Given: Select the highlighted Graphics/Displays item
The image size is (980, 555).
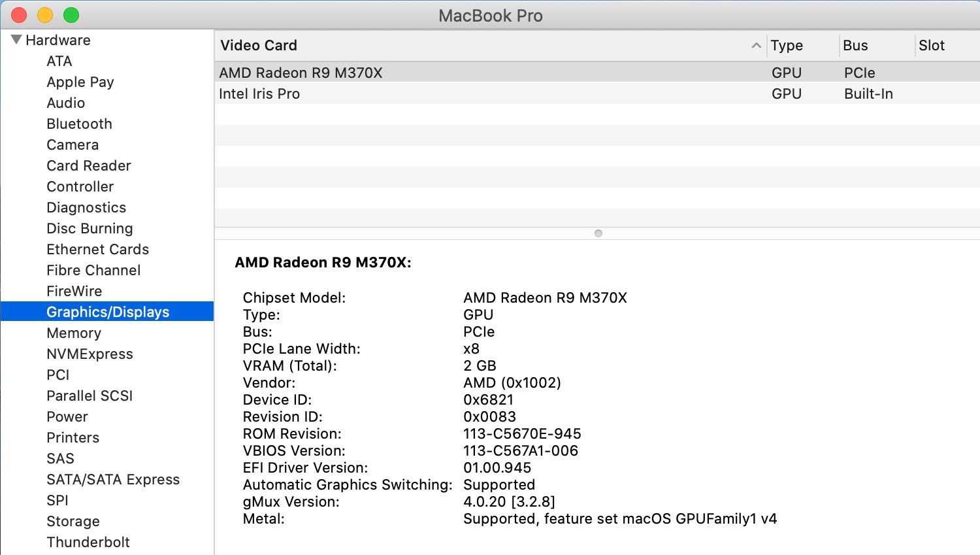Looking at the screenshot, I should 107,312.
